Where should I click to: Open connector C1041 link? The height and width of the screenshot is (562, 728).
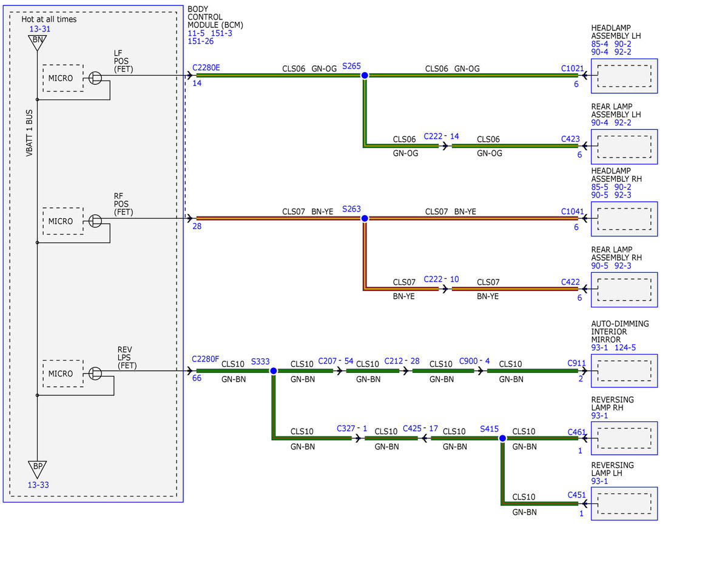573,212
